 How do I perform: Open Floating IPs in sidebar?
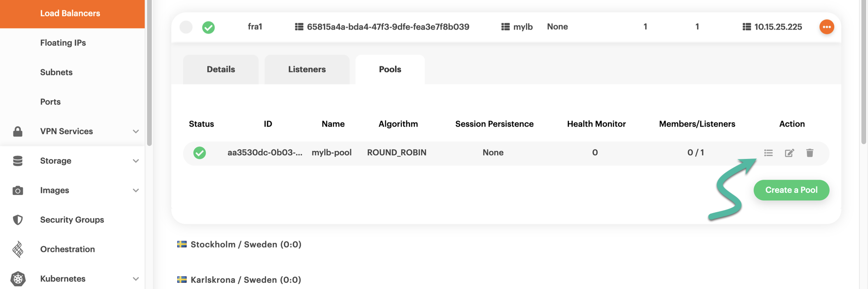pyautogui.click(x=63, y=43)
